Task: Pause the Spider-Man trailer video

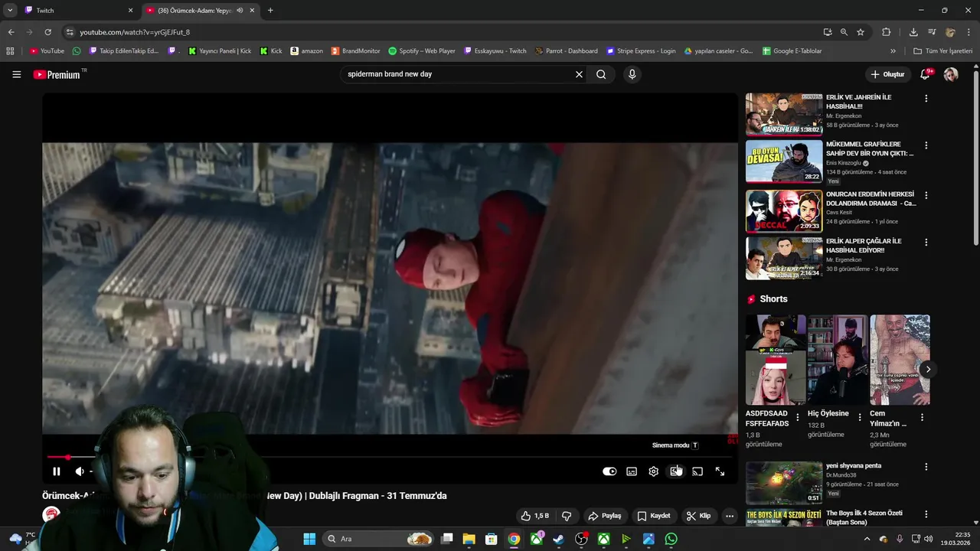Action: (56, 471)
